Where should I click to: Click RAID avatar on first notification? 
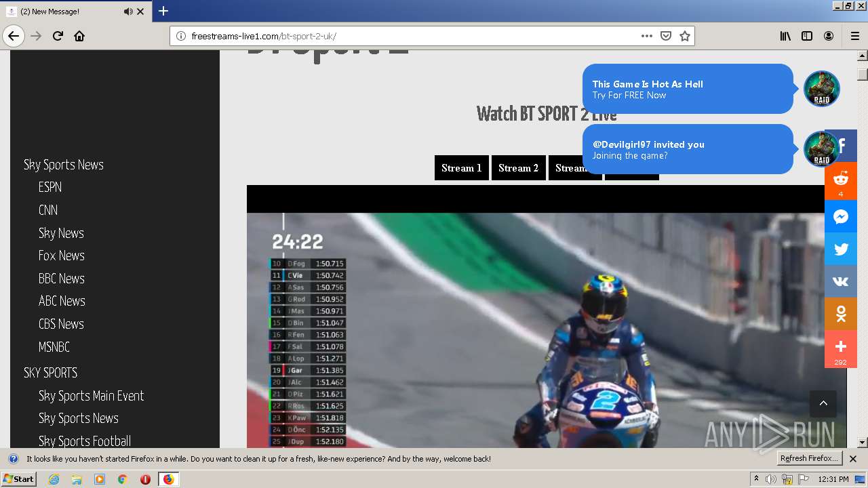[821, 89]
